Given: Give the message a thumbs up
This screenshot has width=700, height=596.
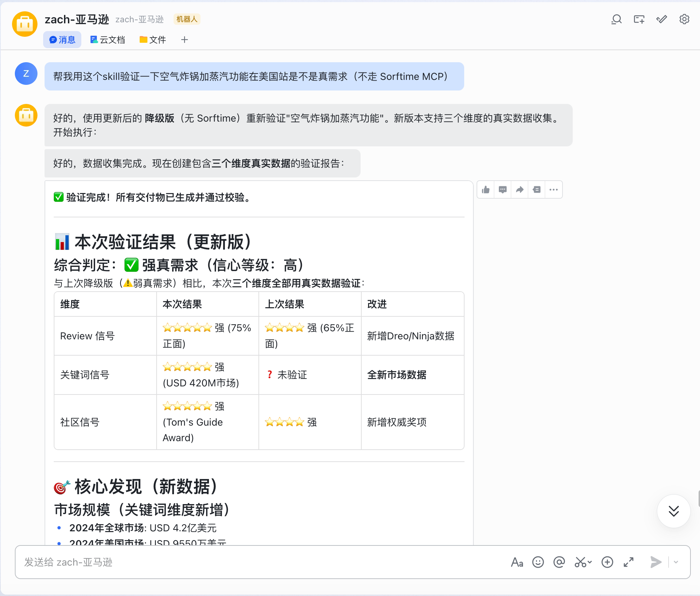Looking at the screenshot, I should (486, 190).
